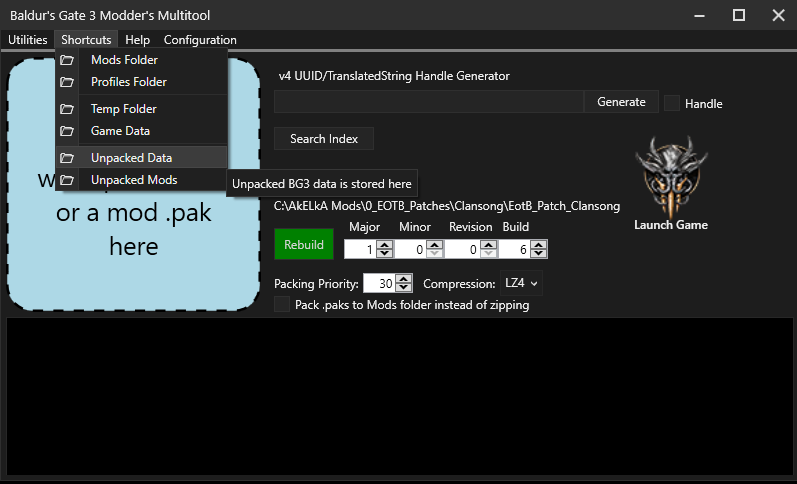Open the Help menu

tap(137, 40)
